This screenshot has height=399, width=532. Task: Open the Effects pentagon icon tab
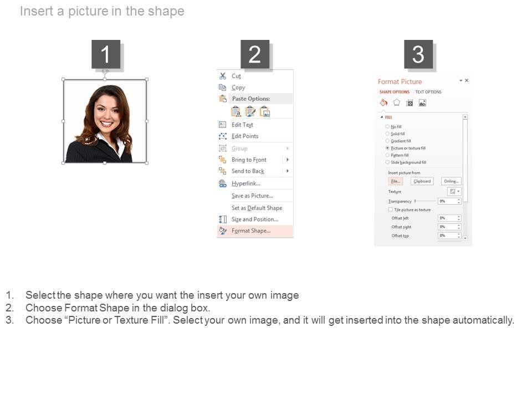click(x=396, y=103)
